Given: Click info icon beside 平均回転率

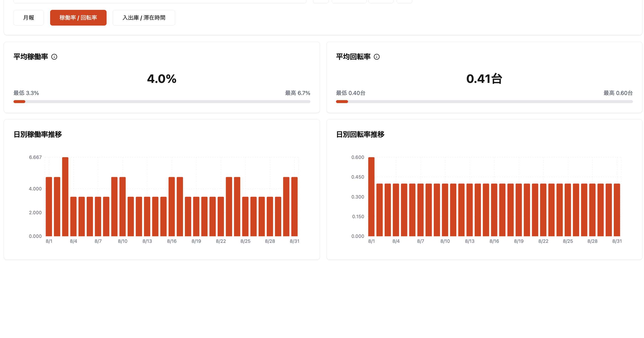Looking at the screenshot, I should coord(377,57).
